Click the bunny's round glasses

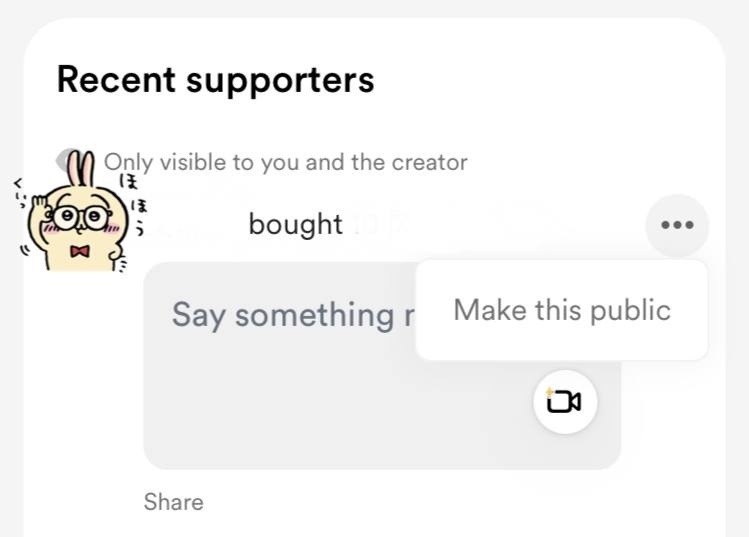pyautogui.click(x=79, y=218)
